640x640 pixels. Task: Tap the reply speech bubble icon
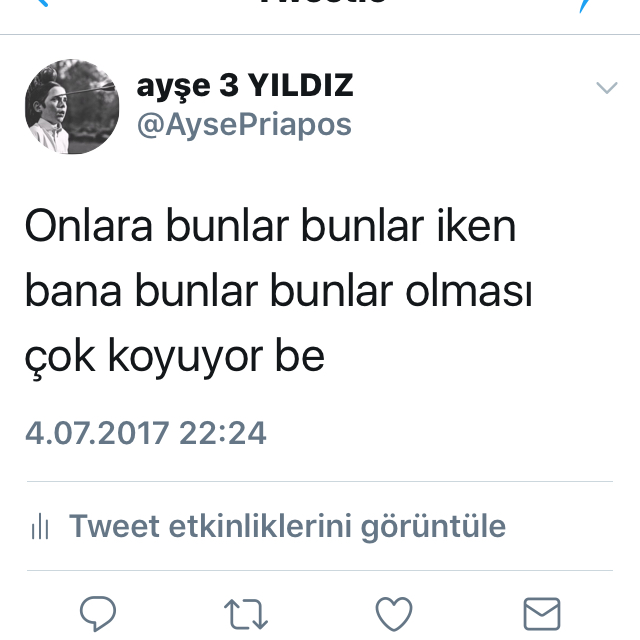(98, 613)
